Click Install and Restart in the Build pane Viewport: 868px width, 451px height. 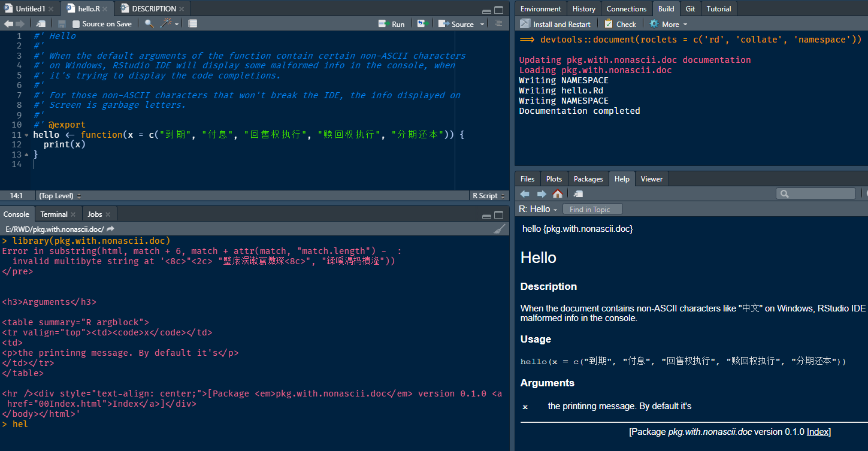coord(555,23)
